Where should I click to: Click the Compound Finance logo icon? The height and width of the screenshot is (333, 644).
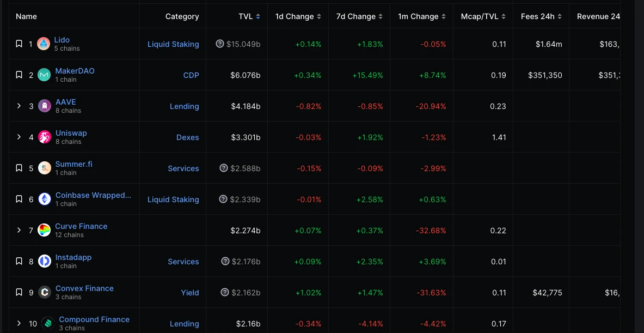click(x=48, y=324)
